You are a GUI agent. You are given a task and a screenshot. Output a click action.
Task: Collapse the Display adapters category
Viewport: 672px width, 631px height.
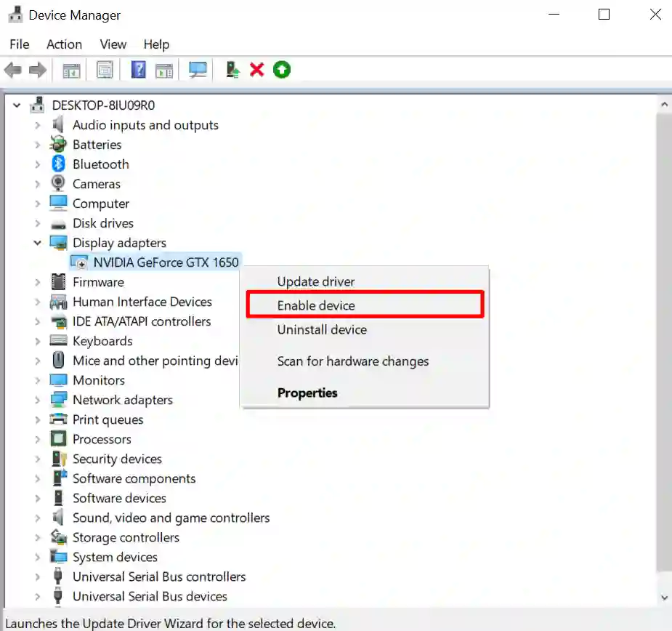(38, 243)
